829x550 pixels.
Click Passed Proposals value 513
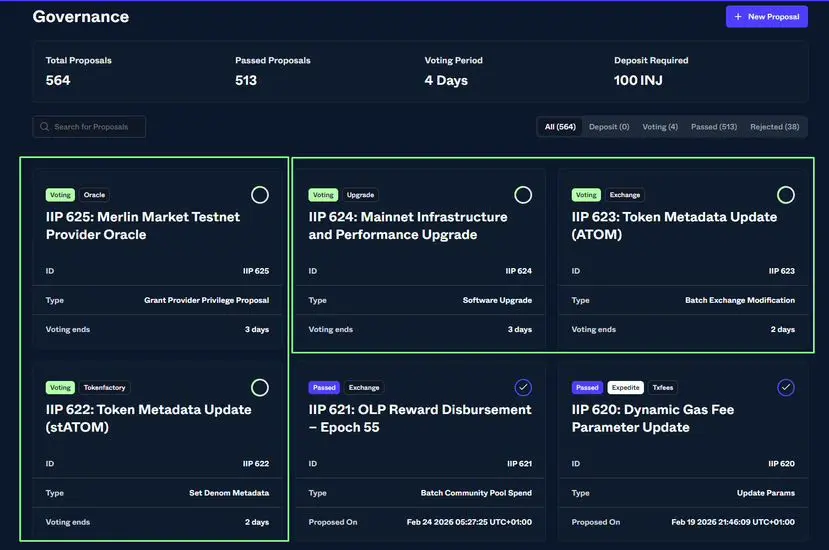tap(246, 80)
